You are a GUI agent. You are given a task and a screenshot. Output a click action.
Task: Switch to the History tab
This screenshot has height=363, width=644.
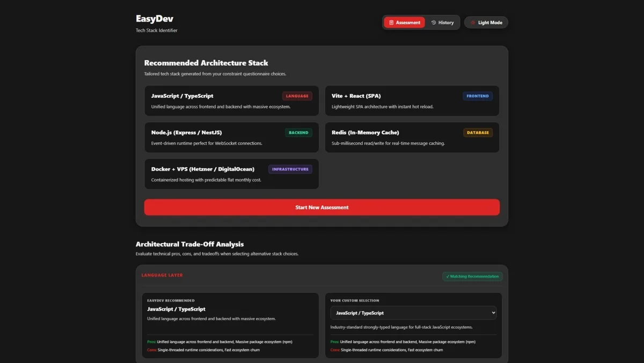(x=443, y=23)
